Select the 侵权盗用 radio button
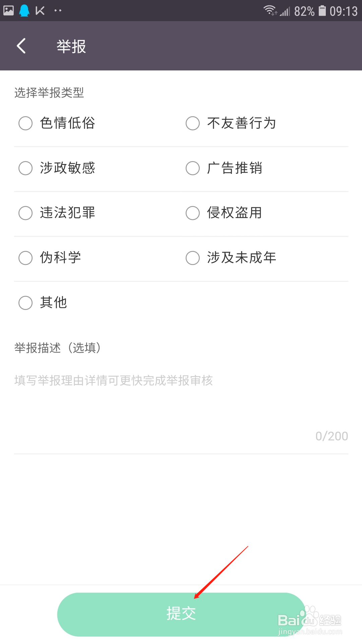Image resolution: width=362 pixels, height=644 pixels. tap(224, 213)
